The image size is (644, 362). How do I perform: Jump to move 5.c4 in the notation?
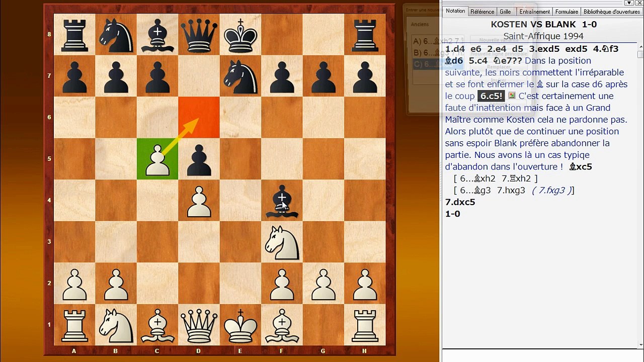[478, 61]
